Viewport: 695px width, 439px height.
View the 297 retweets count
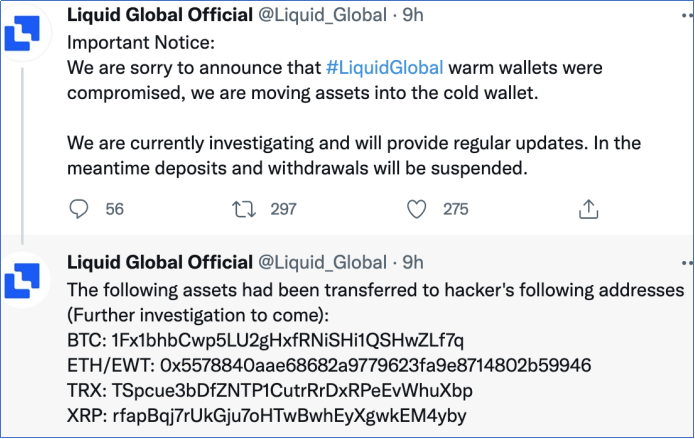point(283,209)
